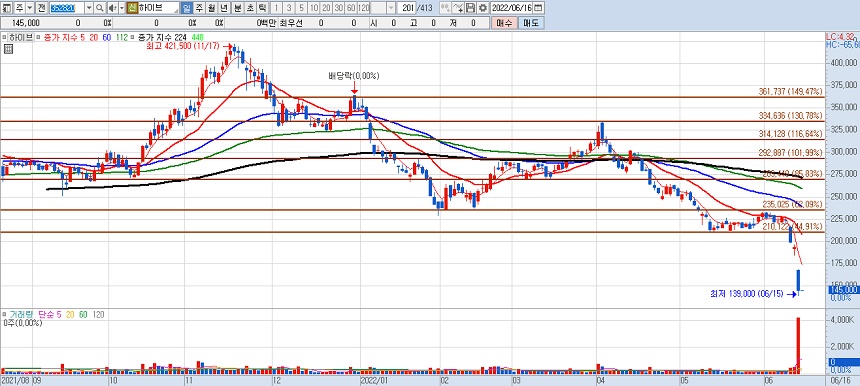Click the 361,737 (149.47%) level label
Viewport: 860px width, 386px height.
(x=791, y=92)
